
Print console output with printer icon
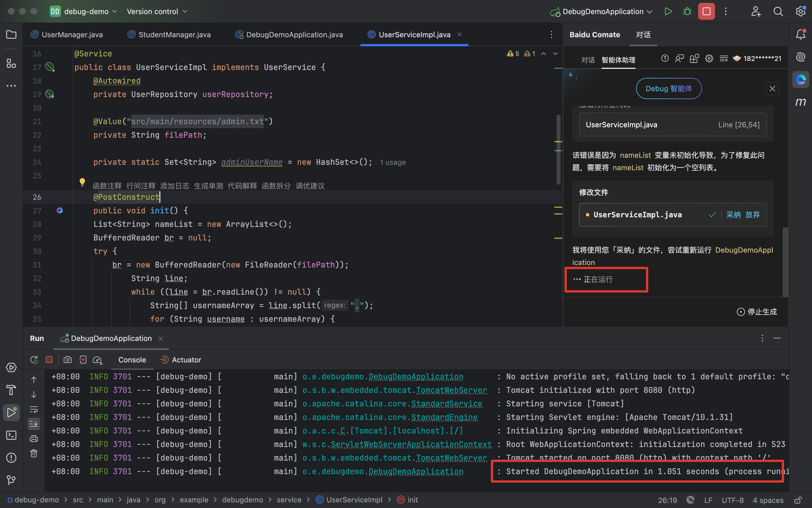pos(34,439)
